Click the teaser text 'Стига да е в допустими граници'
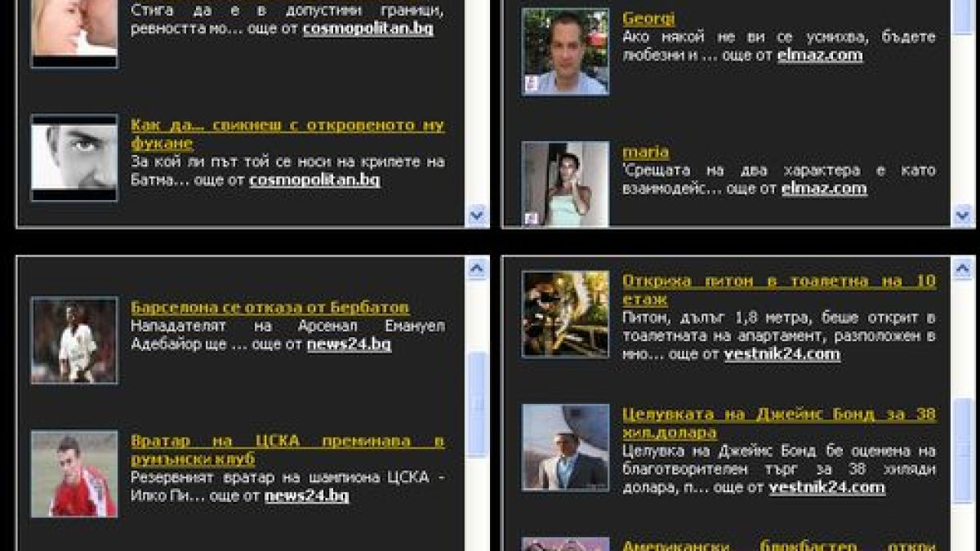 pyautogui.click(x=287, y=11)
